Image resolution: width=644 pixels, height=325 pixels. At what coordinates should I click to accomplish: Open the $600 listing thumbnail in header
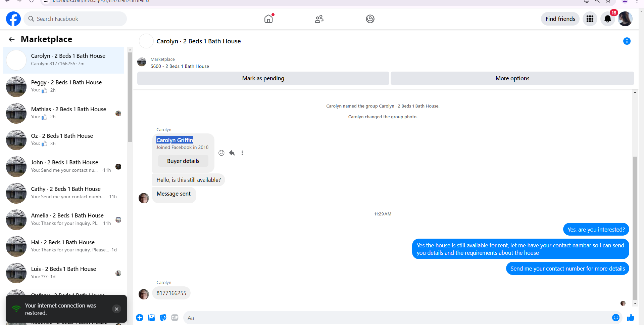142,62
